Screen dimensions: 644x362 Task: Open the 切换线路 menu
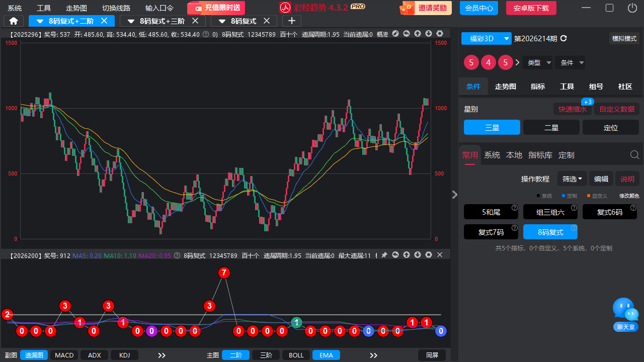pos(116,8)
